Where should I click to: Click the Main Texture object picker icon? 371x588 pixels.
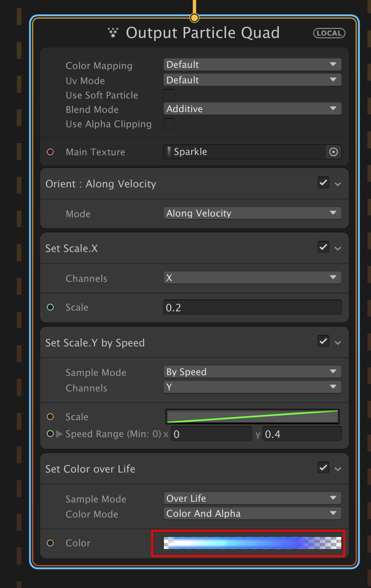tap(333, 152)
